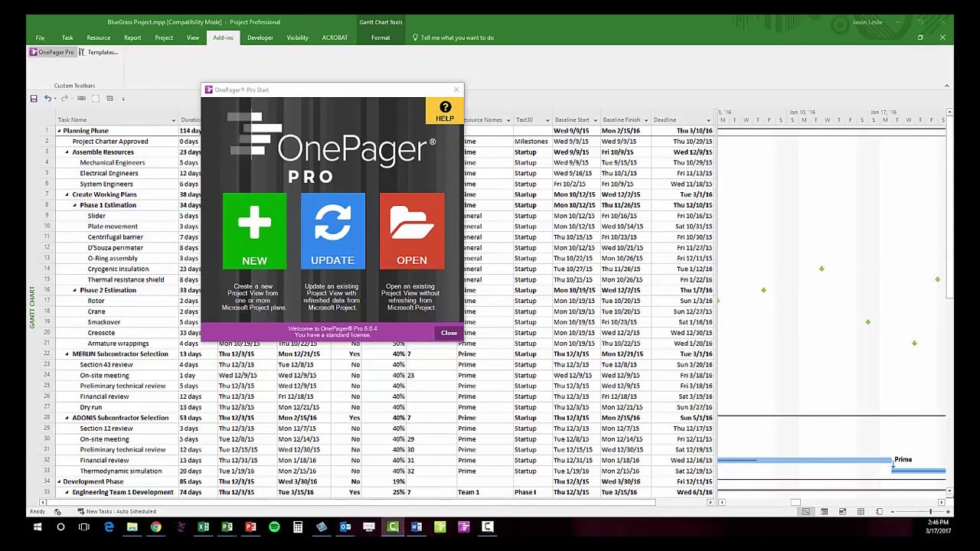Image resolution: width=980 pixels, height=551 pixels.
Task: Switch to the Resource ribbon tab
Action: (98, 37)
